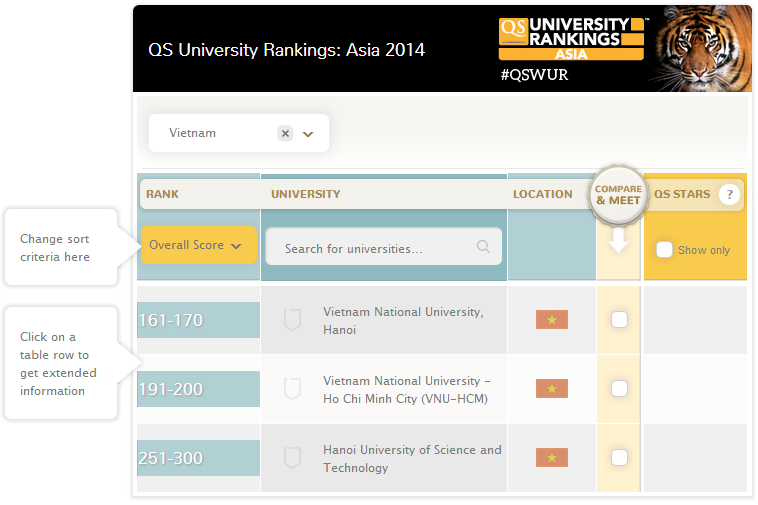
Task: Click the QS University Rankings: Asia 2014 title
Action: point(286,50)
